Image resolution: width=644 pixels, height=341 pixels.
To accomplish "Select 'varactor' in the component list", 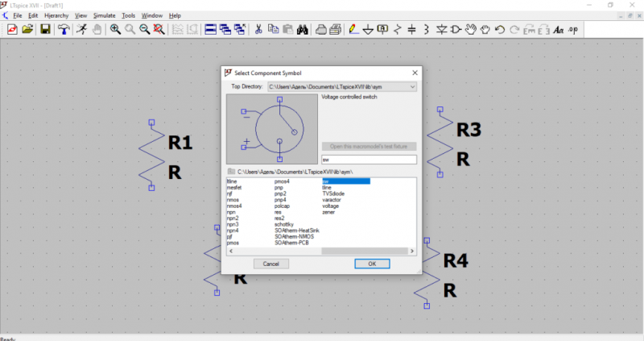I will [332, 200].
